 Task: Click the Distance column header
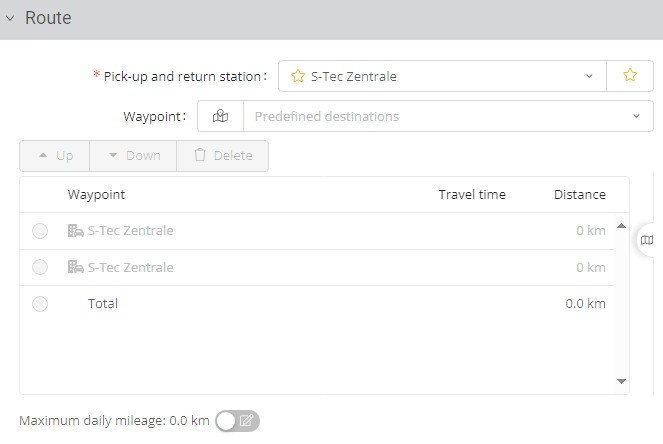(579, 195)
